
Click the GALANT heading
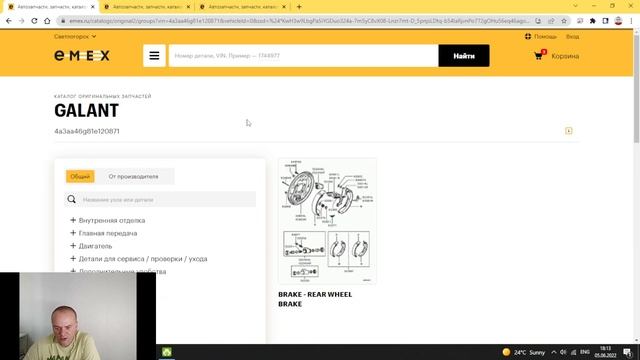87,111
